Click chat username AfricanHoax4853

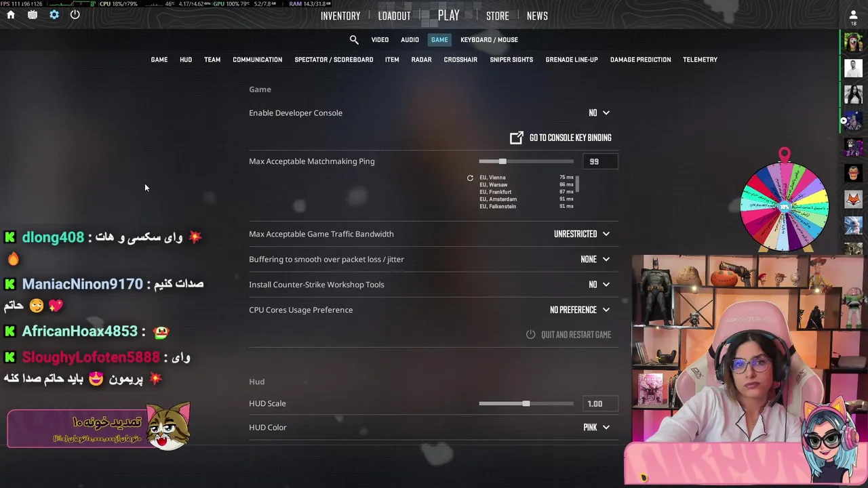click(80, 331)
